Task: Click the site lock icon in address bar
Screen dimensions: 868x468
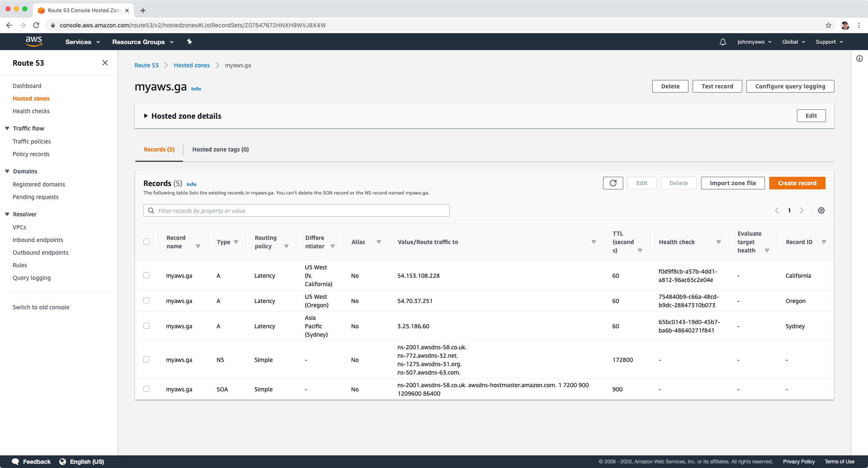Action: tap(53, 25)
